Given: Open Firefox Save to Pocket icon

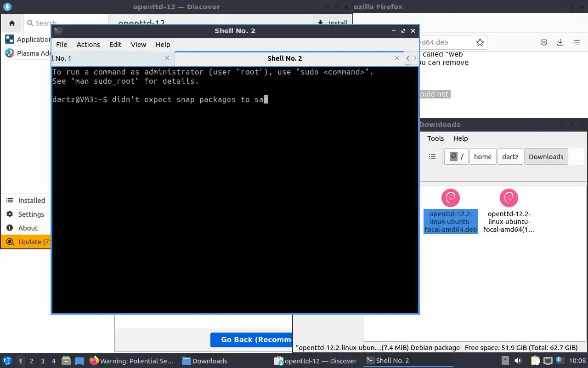Looking at the screenshot, I should pyautogui.click(x=544, y=42).
